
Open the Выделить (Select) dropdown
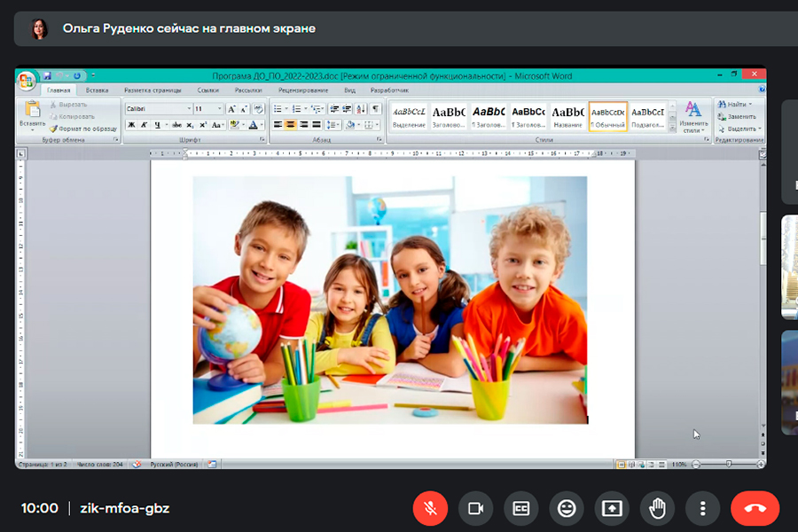[739, 129]
